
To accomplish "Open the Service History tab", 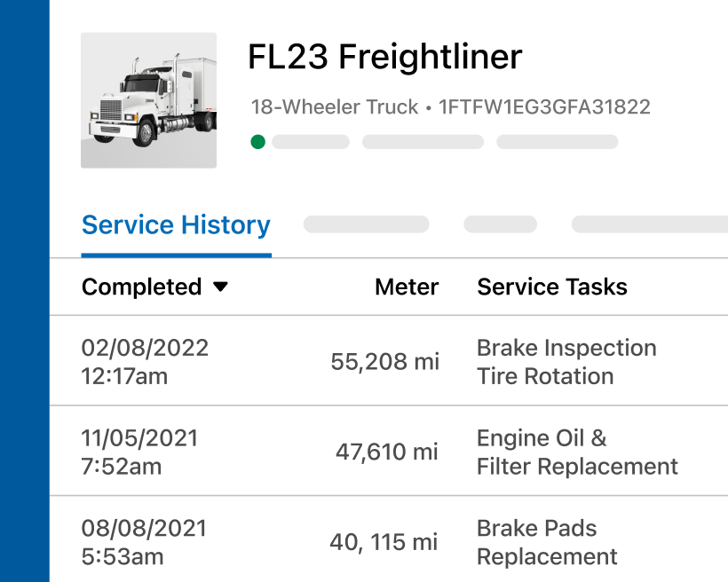I will [176, 225].
